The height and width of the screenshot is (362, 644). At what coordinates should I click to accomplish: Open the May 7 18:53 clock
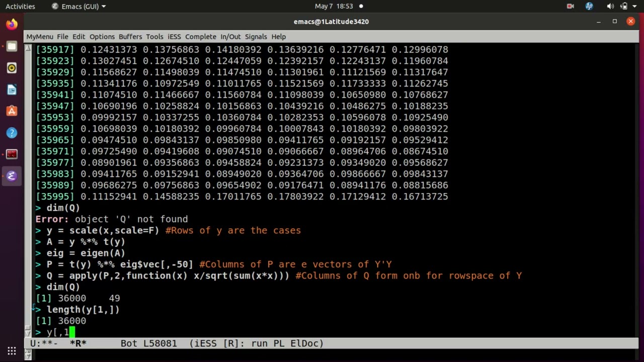pyautogui.click(x=334, y=6)
